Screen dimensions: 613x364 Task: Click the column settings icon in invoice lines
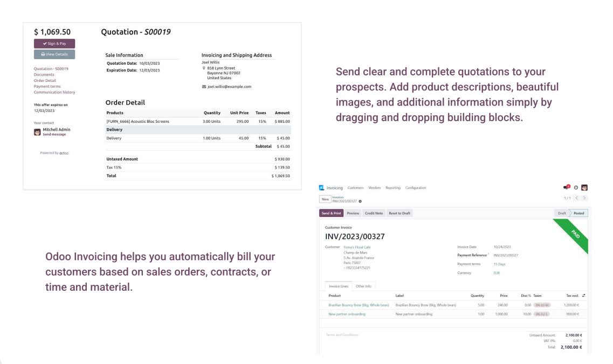pos(584,296)
